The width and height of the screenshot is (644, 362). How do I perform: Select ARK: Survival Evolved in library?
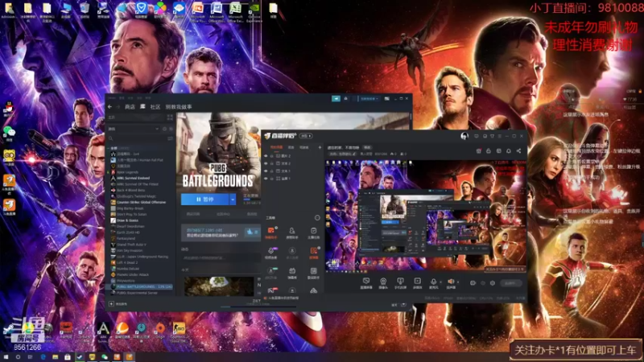pos(134,178)
